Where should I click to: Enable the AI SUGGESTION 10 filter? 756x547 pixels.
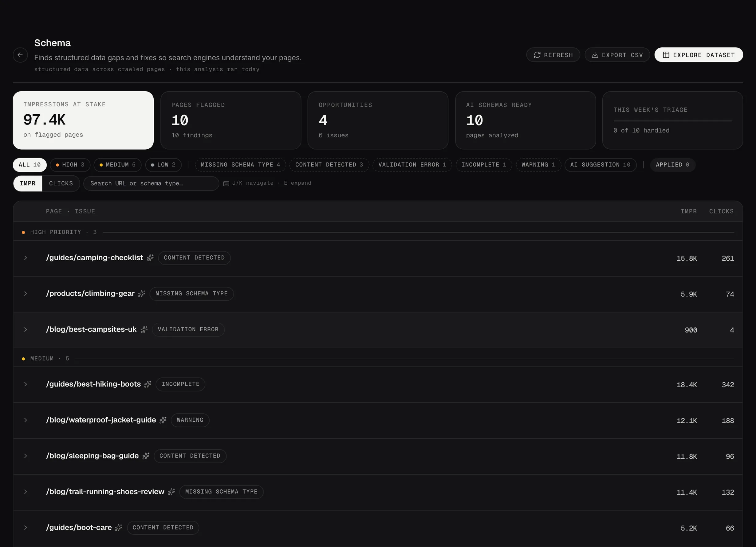(600, 165)
